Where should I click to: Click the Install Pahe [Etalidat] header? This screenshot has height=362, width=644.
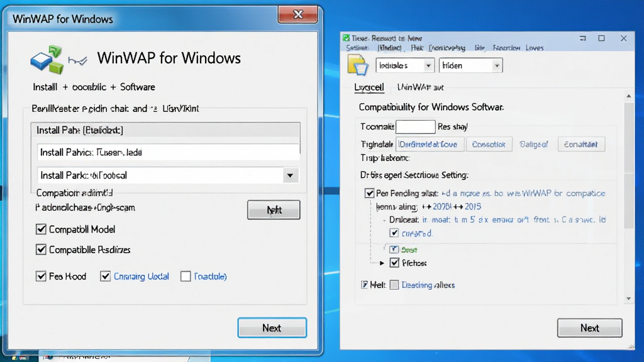coord(165,130)
